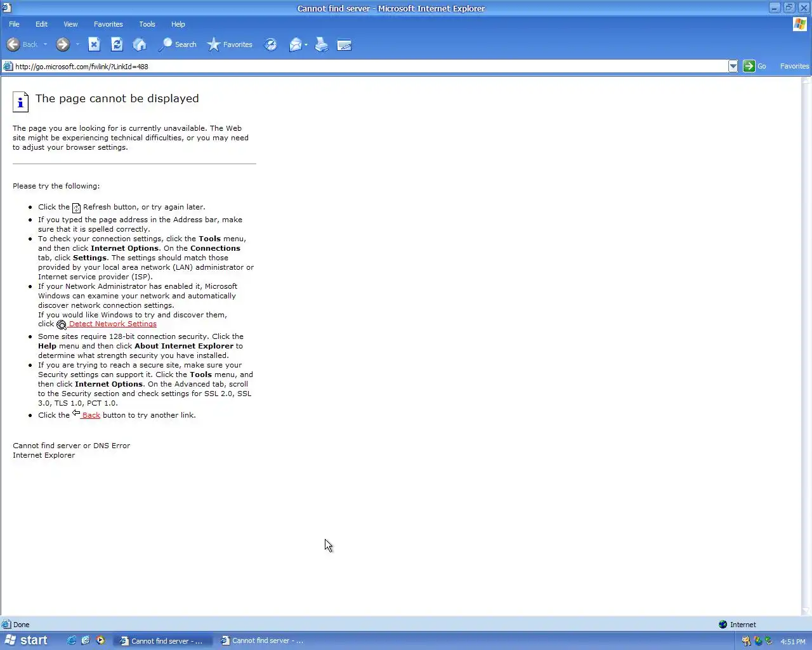This screenshot has height=650, width=812.
Task: Expand the Back button history dropdown arrow
Action: click(x=46, y=44)
